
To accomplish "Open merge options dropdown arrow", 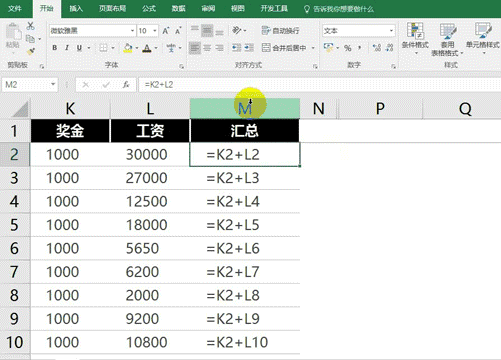I will pos(313,48).
